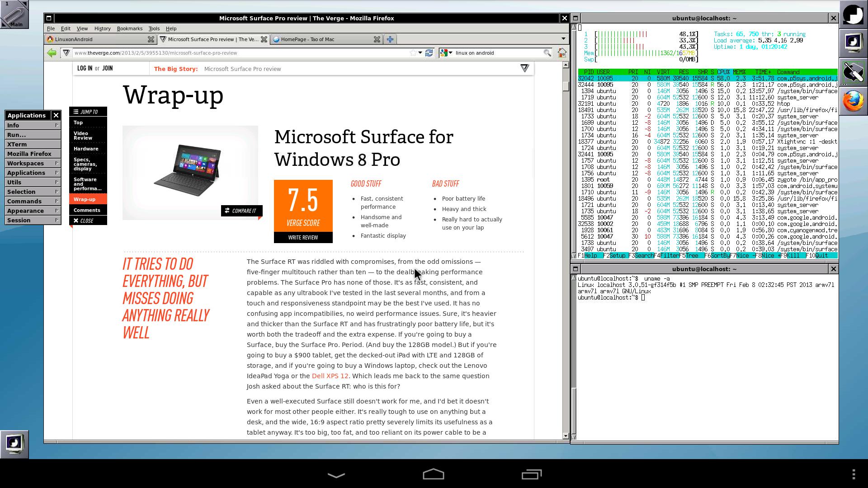Open the htop terminal window menu icon
868x488 pixels.
(x=576, y=18)
